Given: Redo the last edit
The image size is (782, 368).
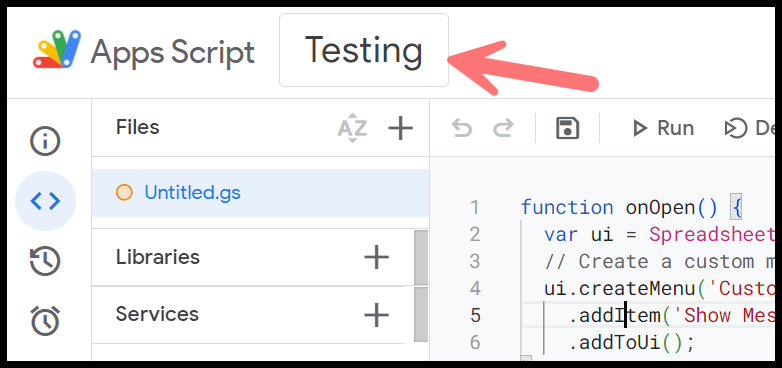Looking at the screenshot, I should (x=503, y=128).
